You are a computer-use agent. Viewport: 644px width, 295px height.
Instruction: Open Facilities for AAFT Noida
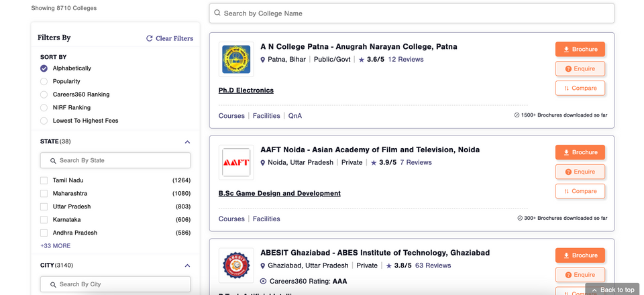point(266,219)
